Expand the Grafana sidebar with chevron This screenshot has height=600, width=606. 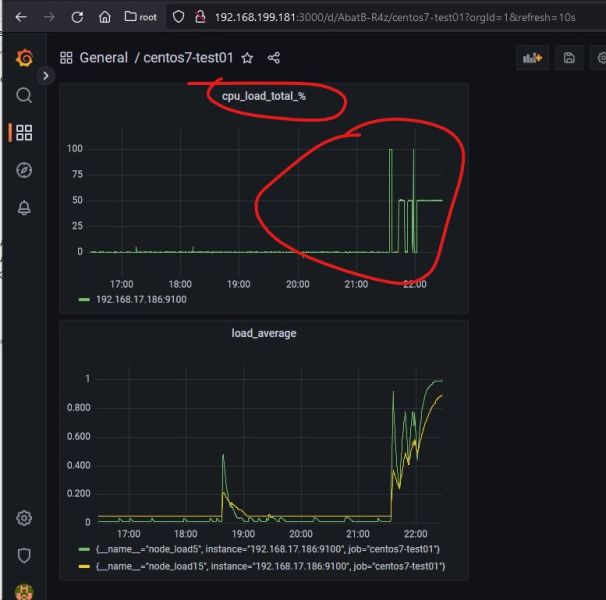46,76
